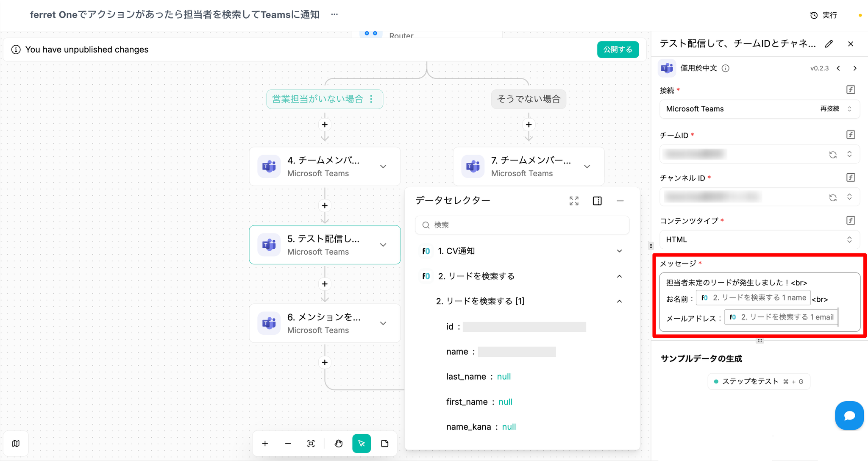Click the ステップをテスト button

click(x=758, y=381)
